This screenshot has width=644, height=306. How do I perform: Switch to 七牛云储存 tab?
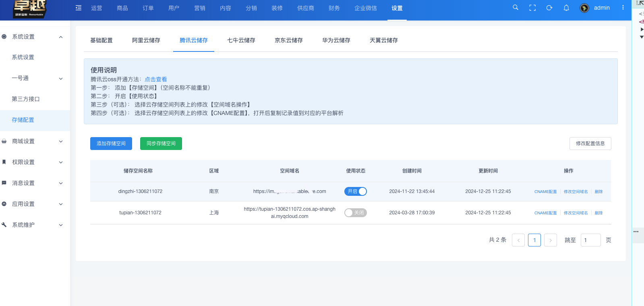[x=241, y=40]
